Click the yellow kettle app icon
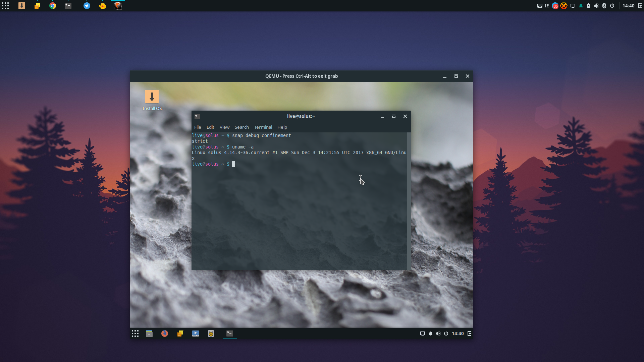644x362 pixels. coord(102,6)
